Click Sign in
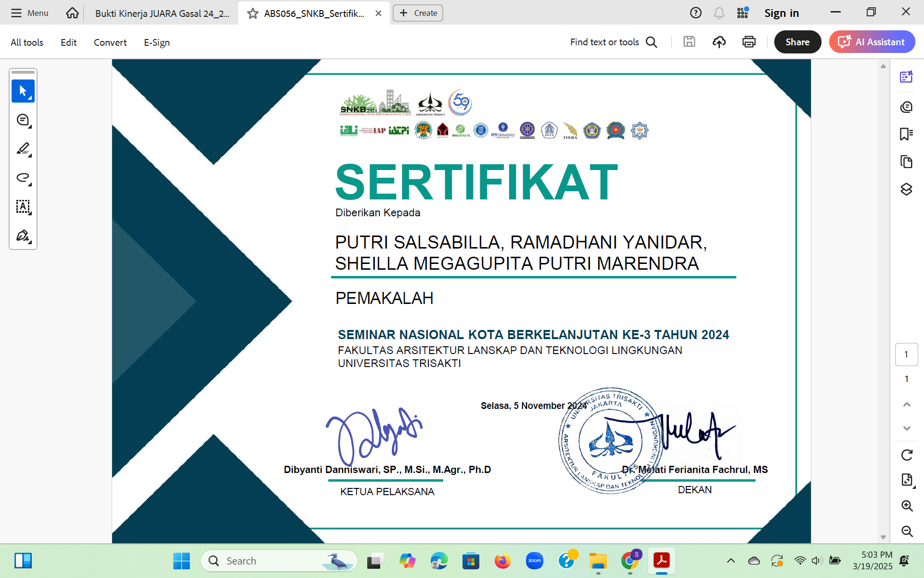This screenshot has width=924, height=578. pos(782,13)
